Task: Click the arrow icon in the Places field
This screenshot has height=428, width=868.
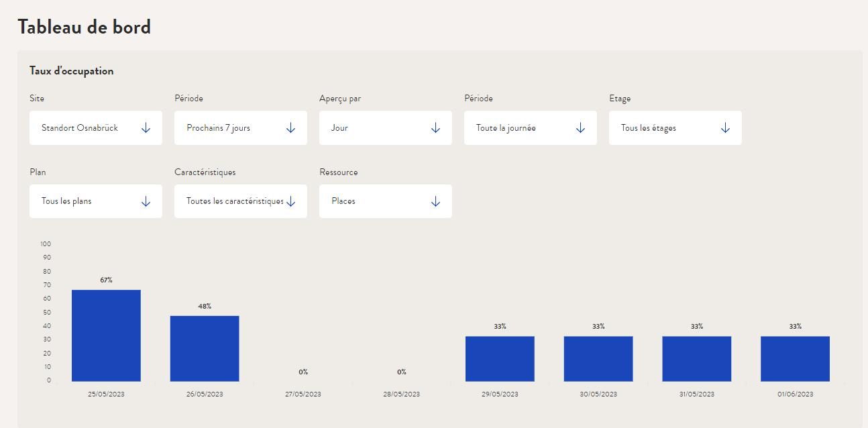Action: tap(435, 202)
